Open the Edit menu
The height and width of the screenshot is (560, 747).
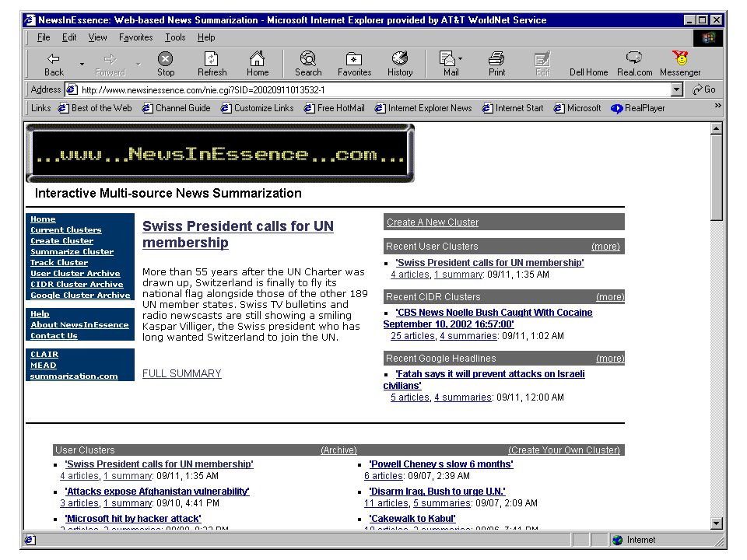[69, 37]
